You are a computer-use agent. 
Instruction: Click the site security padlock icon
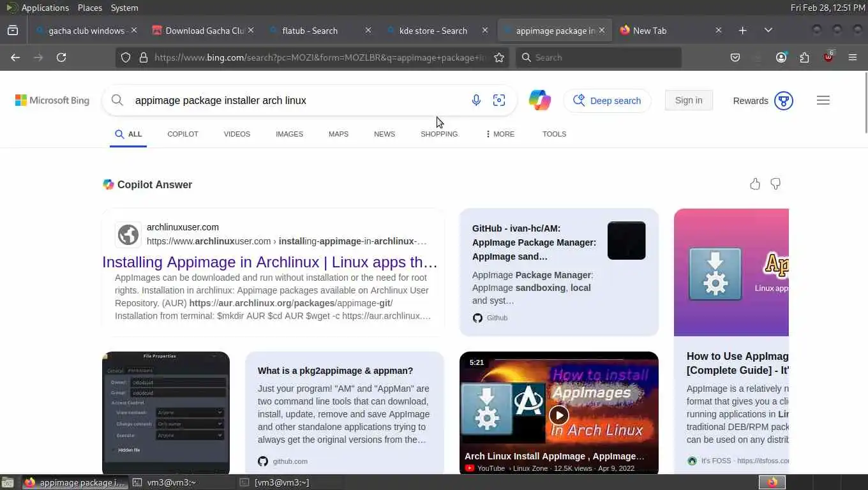coord(143,57)
